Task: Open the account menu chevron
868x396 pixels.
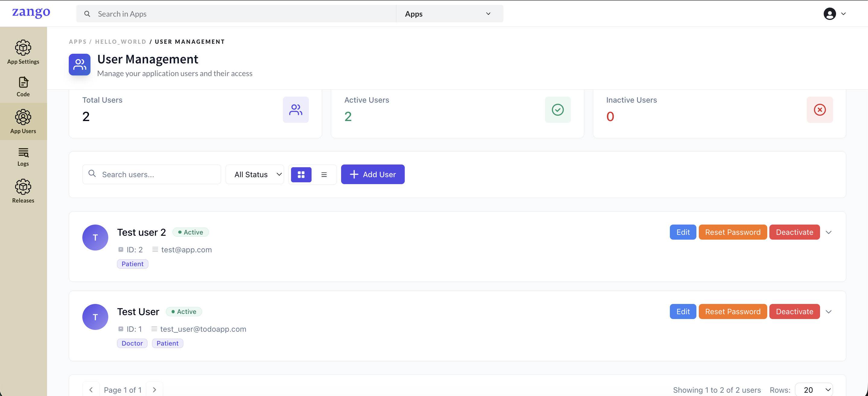Action: (x=844, y=14)
